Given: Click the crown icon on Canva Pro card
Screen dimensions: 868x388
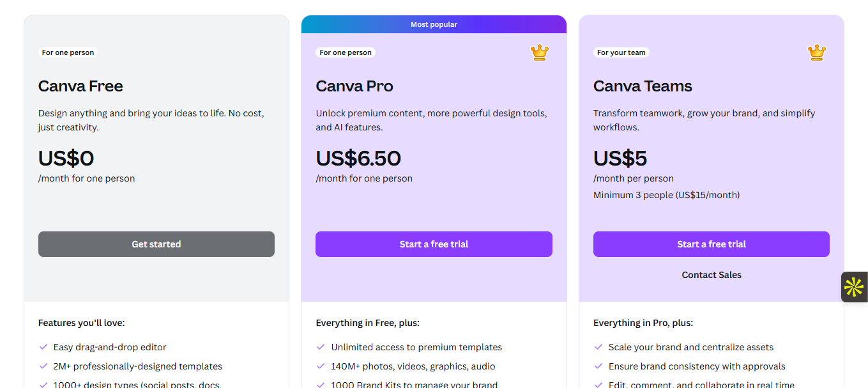Looking at the screenshot, I should [x=540, y=53].
